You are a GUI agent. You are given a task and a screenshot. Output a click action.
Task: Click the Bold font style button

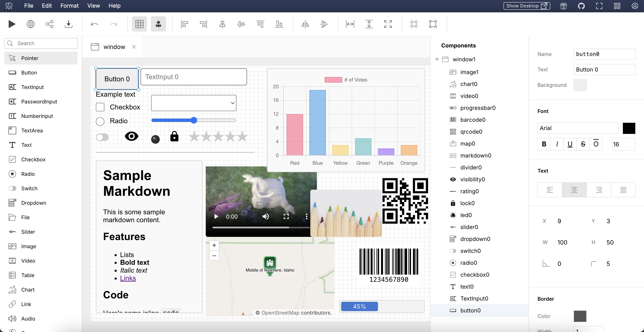tap(544, 144)
